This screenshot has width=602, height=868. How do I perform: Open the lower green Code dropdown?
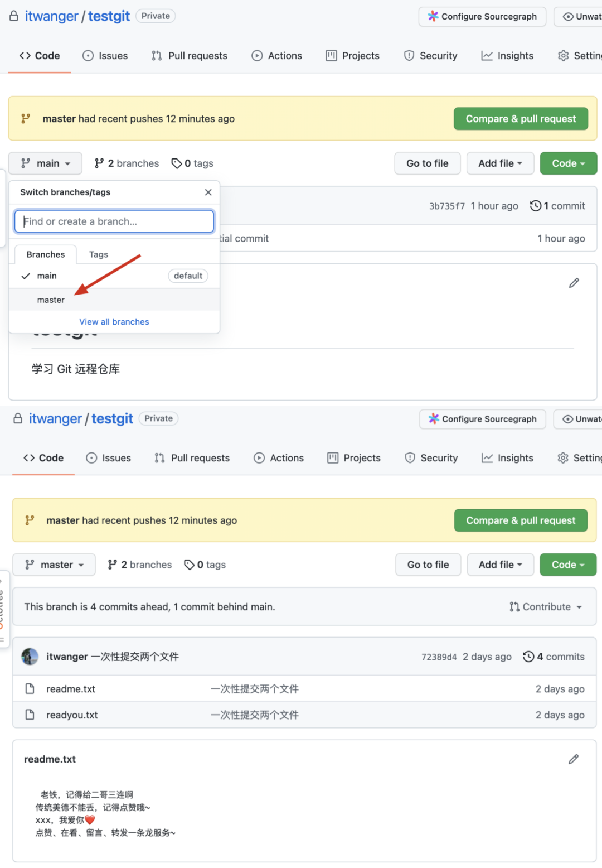point(568,565)
